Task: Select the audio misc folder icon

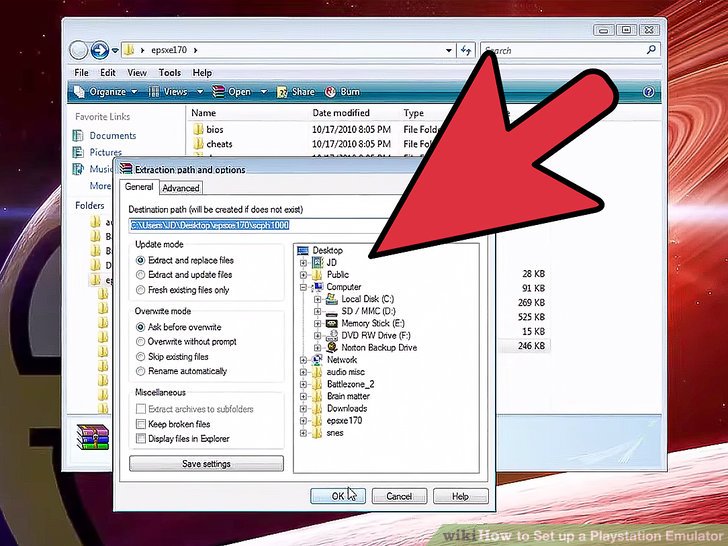Action: point(317,372)
